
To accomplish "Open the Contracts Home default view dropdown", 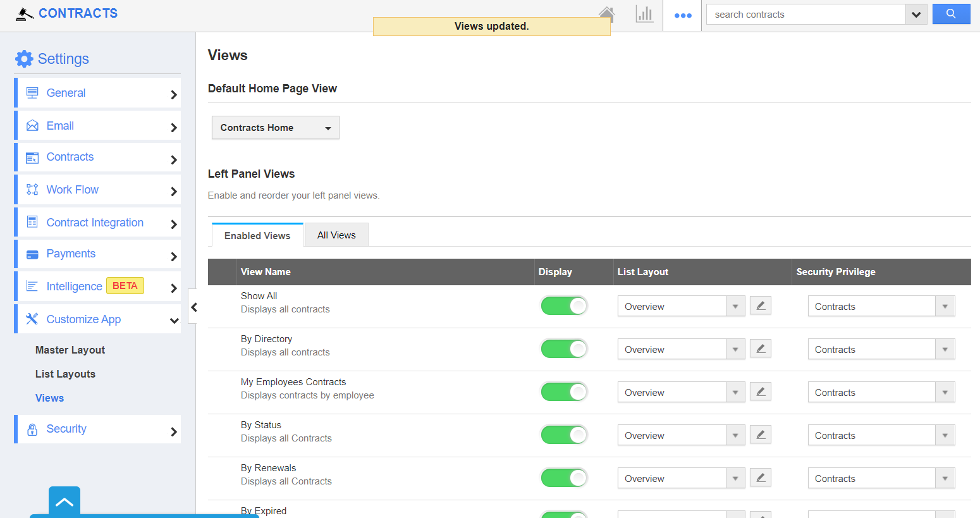I will tap(275, 128).
